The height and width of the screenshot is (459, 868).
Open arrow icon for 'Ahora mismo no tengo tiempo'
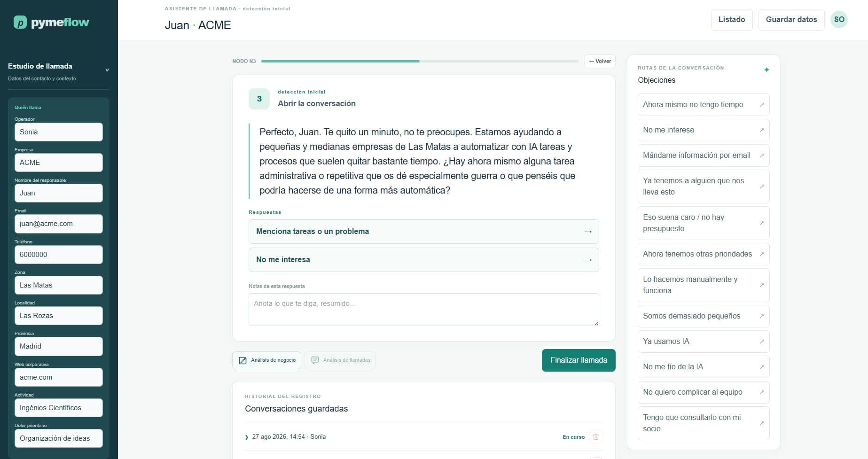(762, 105)
